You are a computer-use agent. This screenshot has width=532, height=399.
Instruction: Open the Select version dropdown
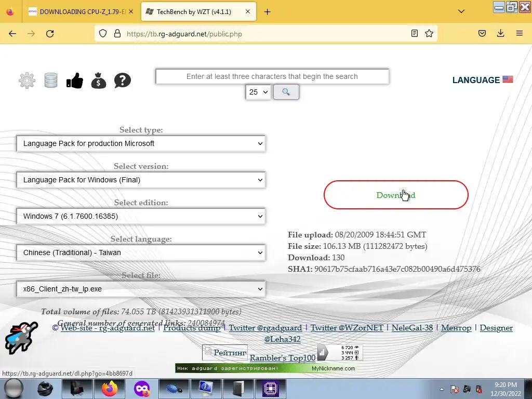[x=141, y=180]
